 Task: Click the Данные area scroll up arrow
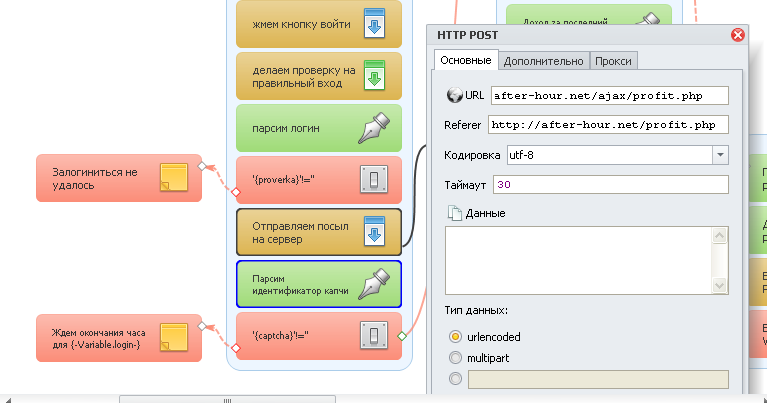pos(720,236)
